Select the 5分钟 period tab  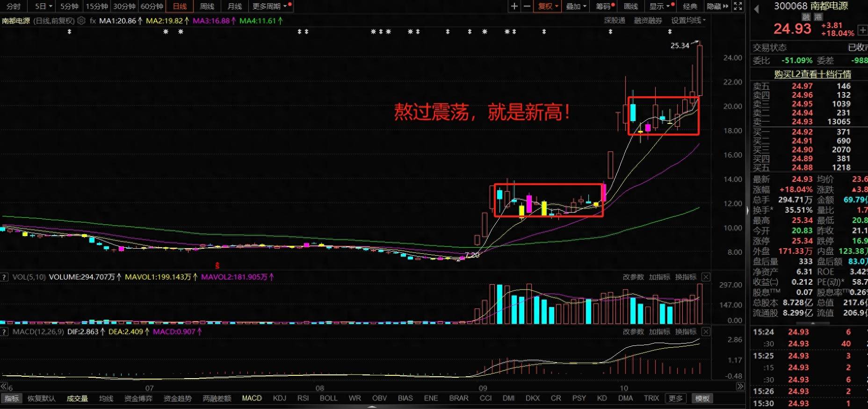click(69, 6)
